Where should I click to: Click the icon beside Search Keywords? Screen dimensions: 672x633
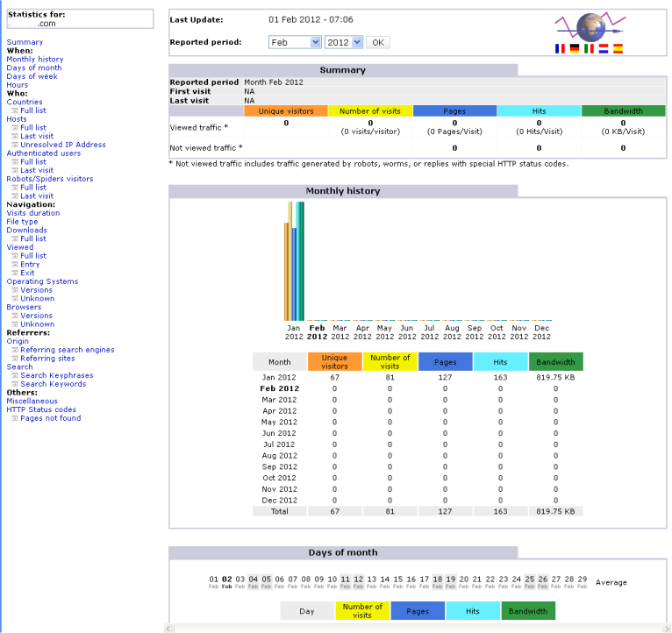coord(15,384)
